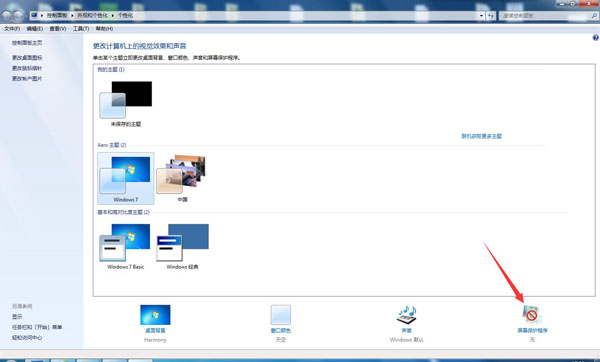The width and height of the screenshot is (600, 362).
Task: Click the Forward navigation arrow button
Action: (x=18, y=16)
